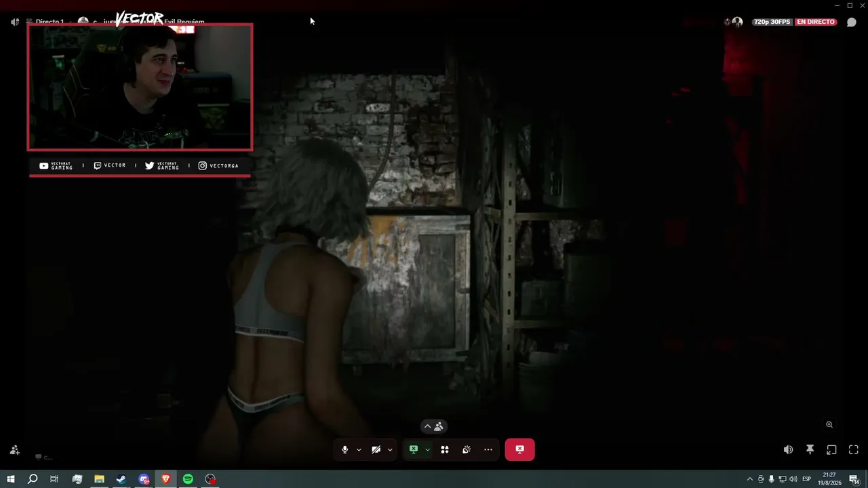Open Discord from the taskbar

click(x=144, y=479)
